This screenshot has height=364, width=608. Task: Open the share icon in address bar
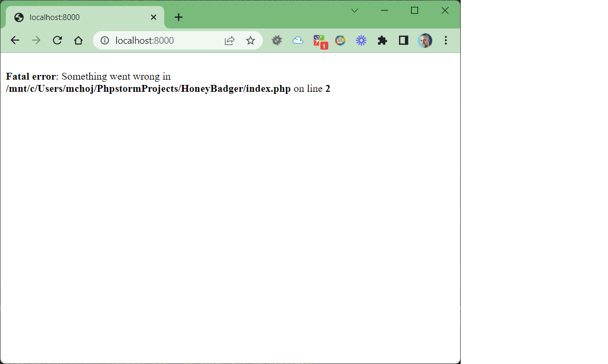click(229, 40)
